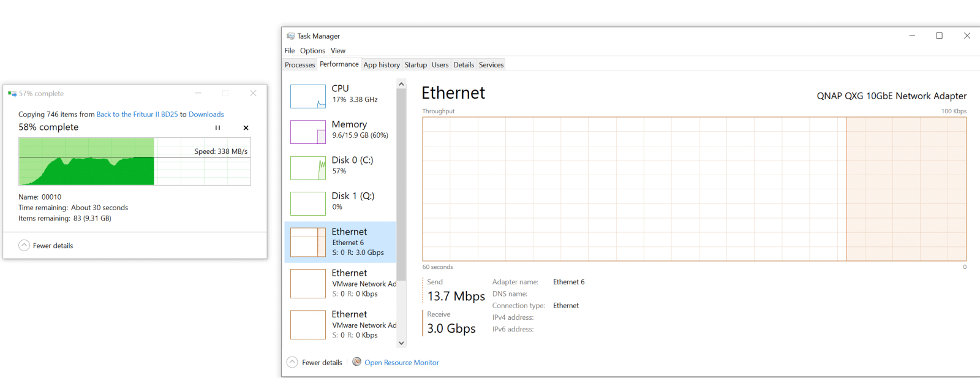
Task: Click the copy speed progress graph
Action: coord(135,162)
